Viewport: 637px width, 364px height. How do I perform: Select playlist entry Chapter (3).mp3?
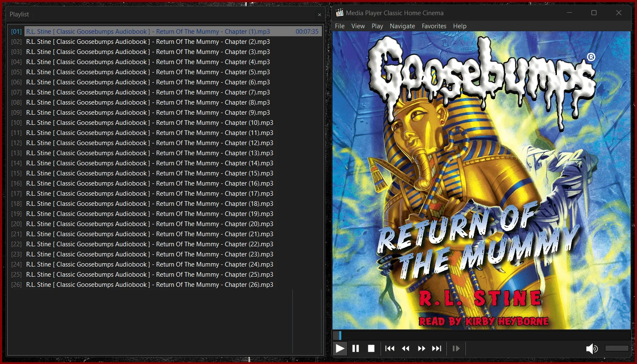(166, 52)
